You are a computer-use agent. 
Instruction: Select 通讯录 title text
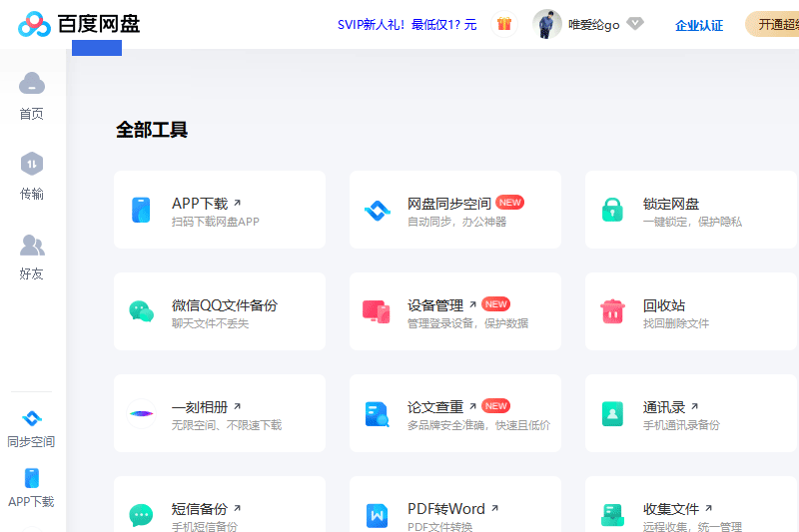coord(663,407)
